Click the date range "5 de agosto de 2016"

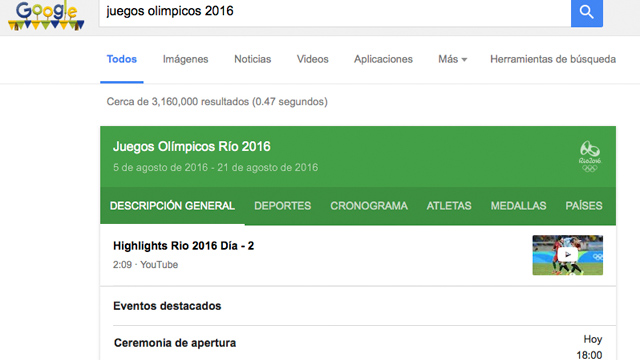coord(160,167)
